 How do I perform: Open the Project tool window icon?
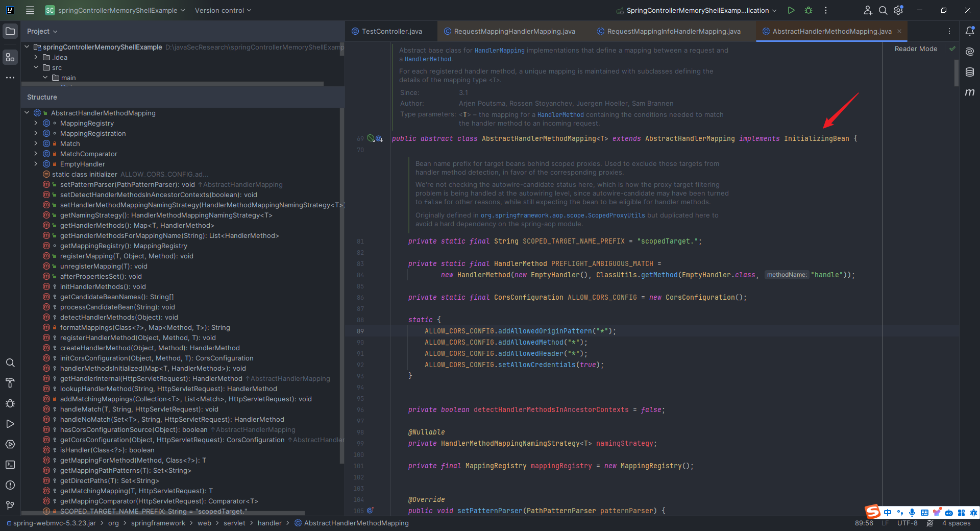10,31
